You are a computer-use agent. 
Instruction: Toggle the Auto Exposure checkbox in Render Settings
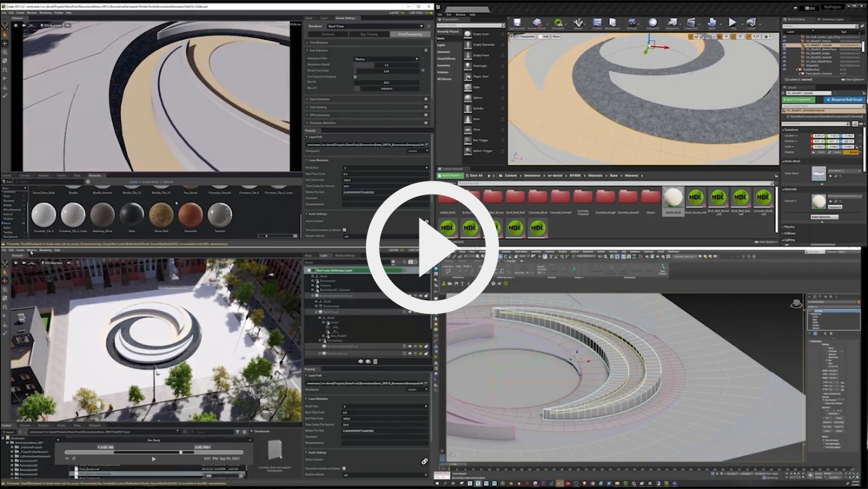pos(426,51)
